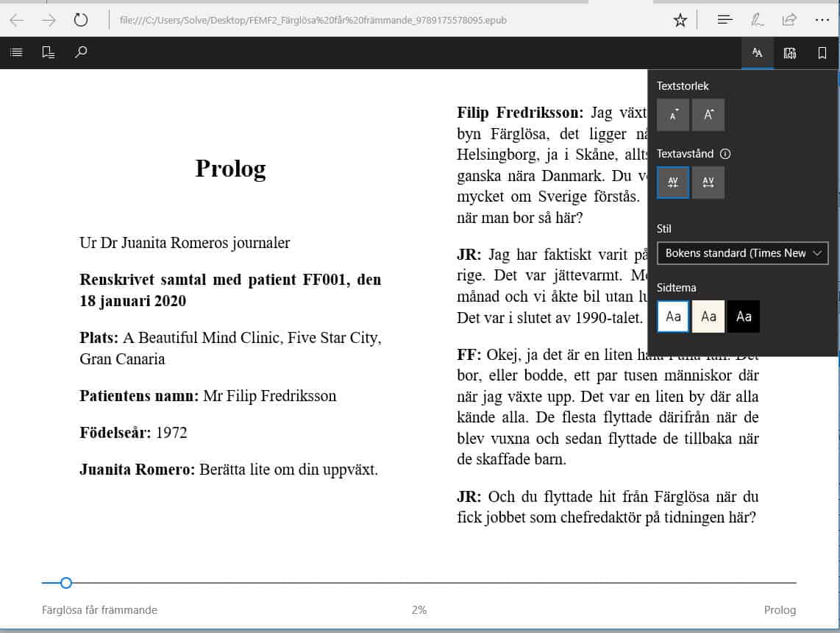The height and width of the screenshot is (633, 840).
Task: Click 'Juanita Romero: Berätta lite om din uppväxt.'
Action: point(229,470)
